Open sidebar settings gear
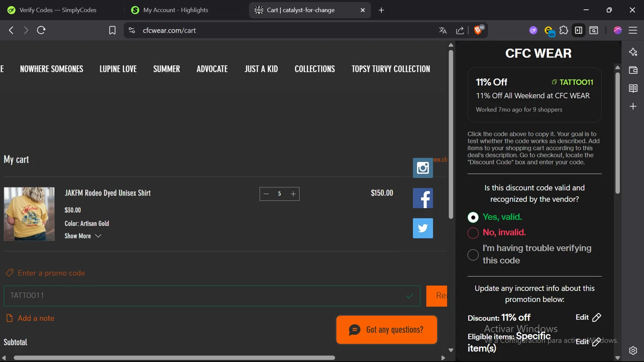 pyautogui.click(x=633, y=350)
